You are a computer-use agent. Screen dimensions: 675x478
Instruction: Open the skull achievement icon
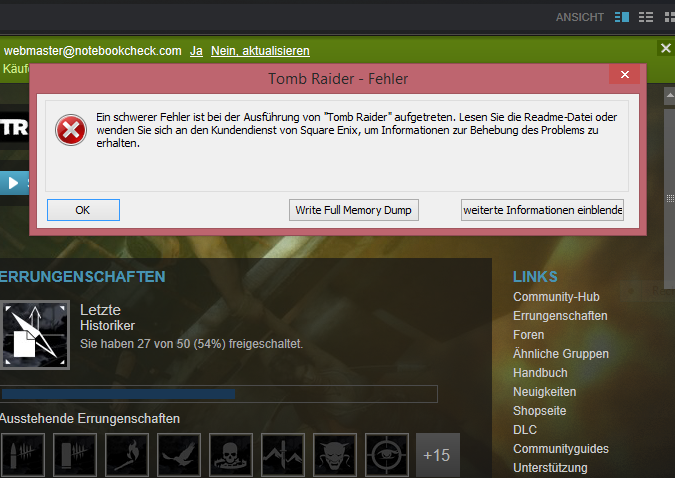(231, 455)
